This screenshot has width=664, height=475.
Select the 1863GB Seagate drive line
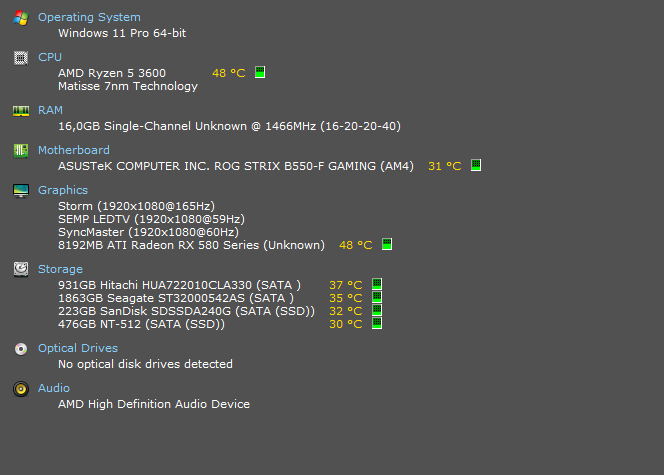click(x=176, y=298)
